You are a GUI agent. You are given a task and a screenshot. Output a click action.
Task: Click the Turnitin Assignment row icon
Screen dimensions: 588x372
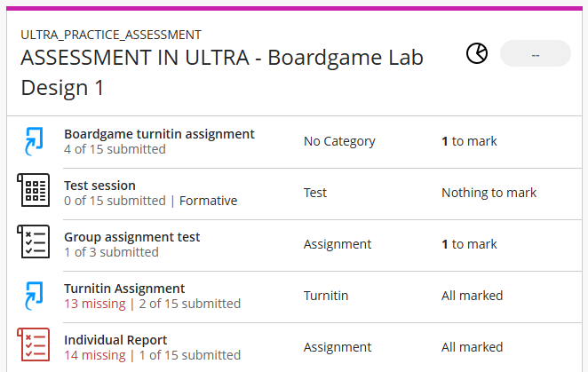point(34,295)
